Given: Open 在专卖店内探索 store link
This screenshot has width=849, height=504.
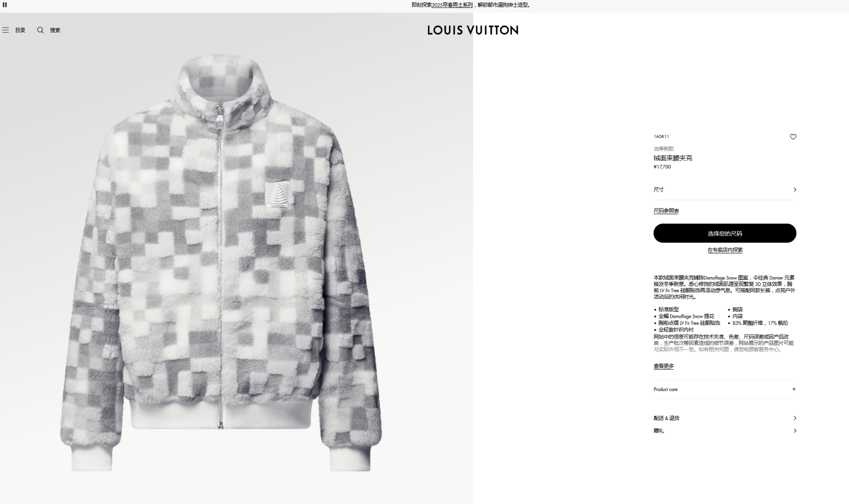Looking at the screenshot, I should [725, 250].
